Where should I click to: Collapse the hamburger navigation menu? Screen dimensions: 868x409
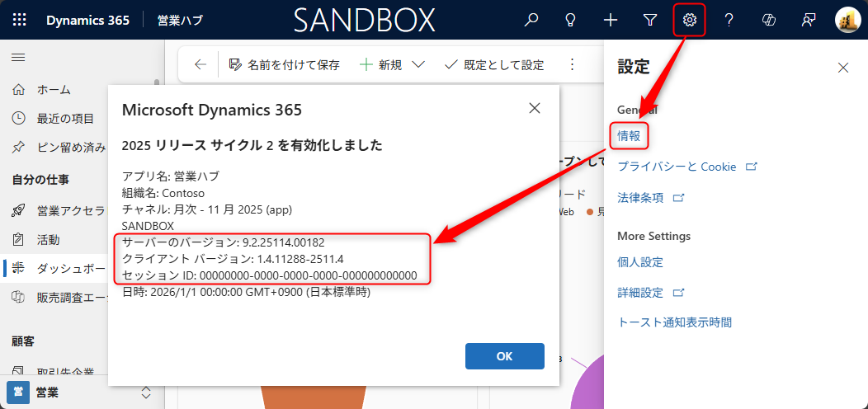tap(18, 57)
